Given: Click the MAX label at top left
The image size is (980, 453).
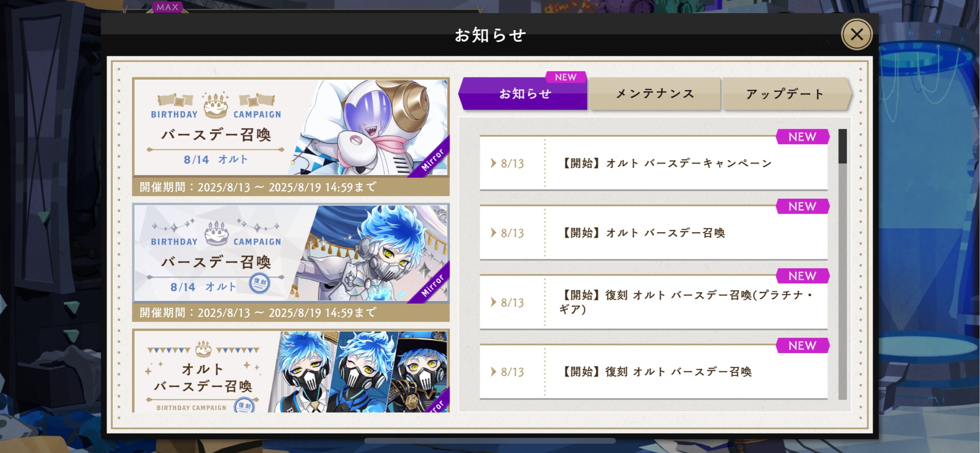Looking at the screenshot, I should pyautogui.click(x=167, y=7).
